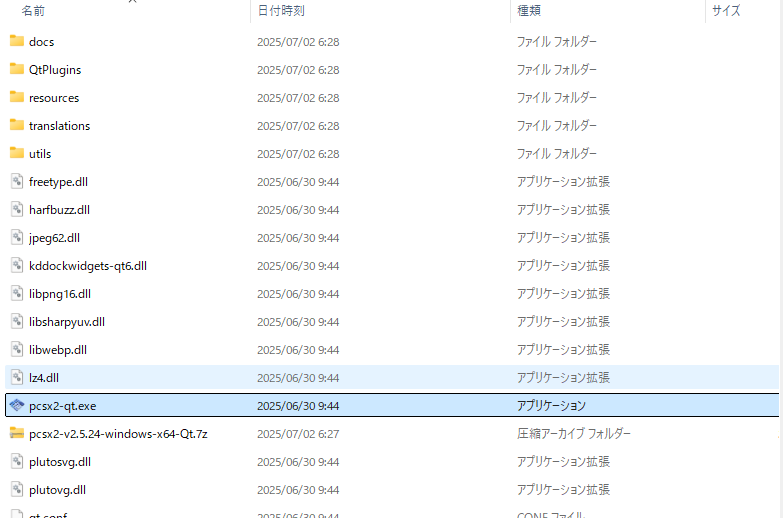Select the libsharpyuv.dll file entry

pyautogui.click(x=392, y=322)
